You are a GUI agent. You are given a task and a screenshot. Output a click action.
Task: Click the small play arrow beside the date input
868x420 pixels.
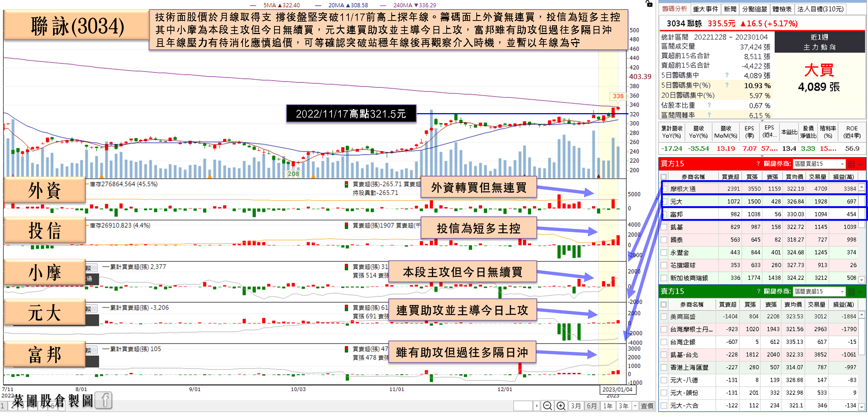(536, 406)
